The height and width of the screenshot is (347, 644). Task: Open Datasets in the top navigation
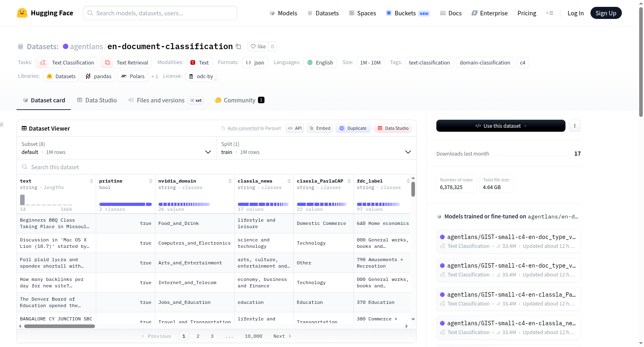323,13
